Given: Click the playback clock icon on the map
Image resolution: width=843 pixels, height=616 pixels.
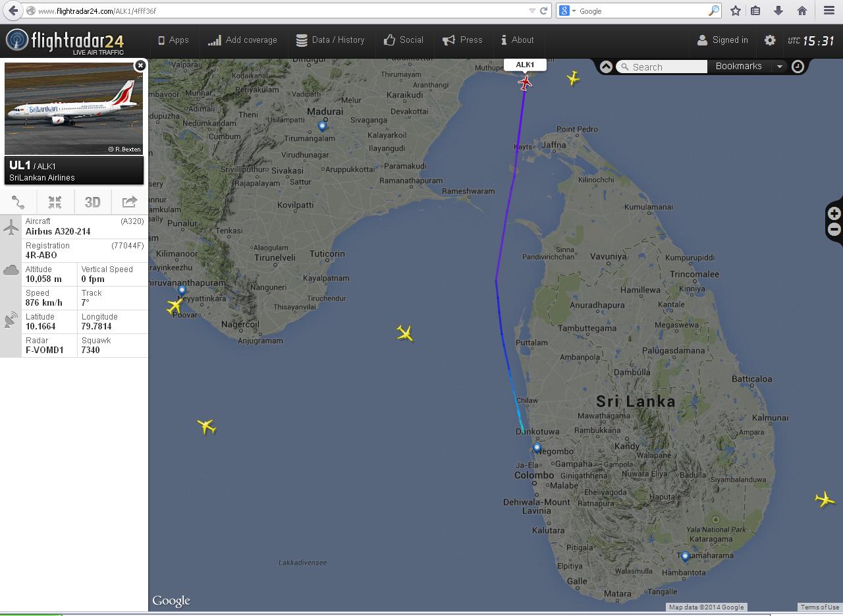Looking at the screenshot, I should 798,67.
